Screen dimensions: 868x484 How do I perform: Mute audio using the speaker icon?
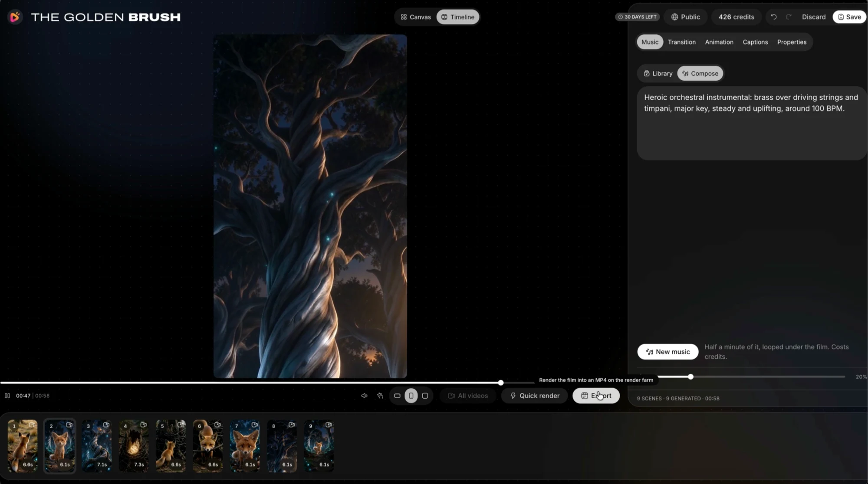point(365,396)
